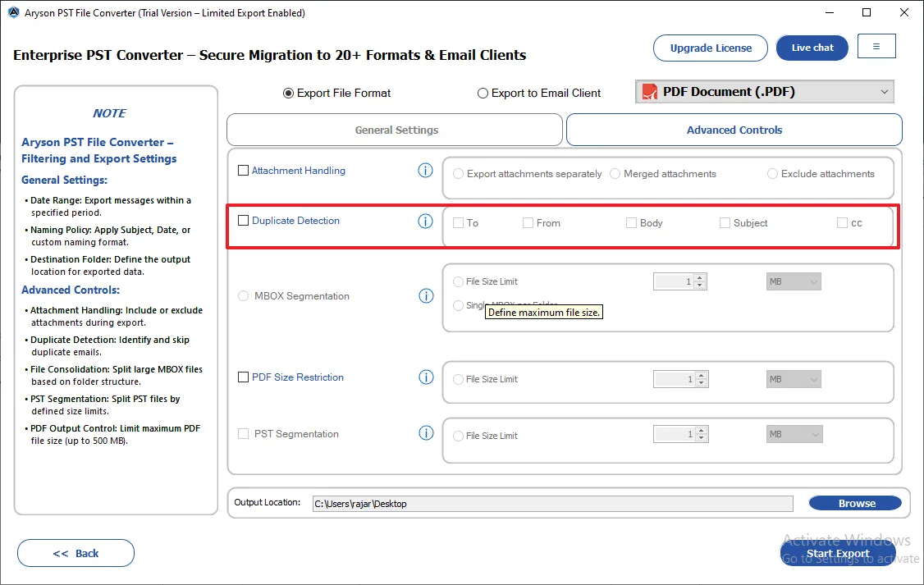Select MBOX File Size Limit radio

[x=458, y=281]
